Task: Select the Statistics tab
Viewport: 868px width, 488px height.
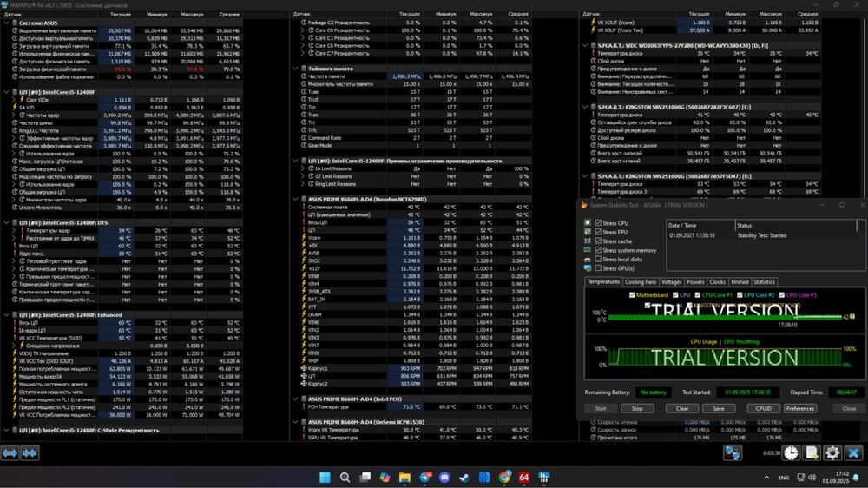Action: (764, 282)
